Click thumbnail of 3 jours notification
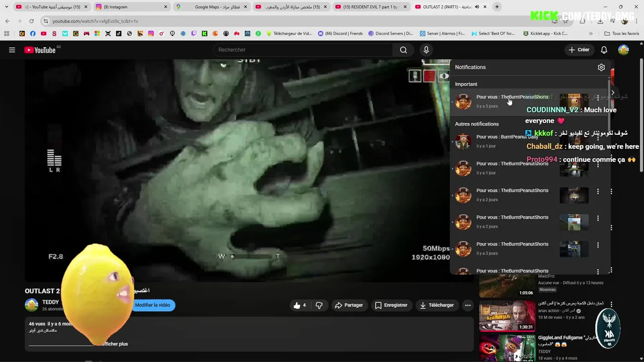The height and width of the screenshot is (362, 644). pos(574,249)
